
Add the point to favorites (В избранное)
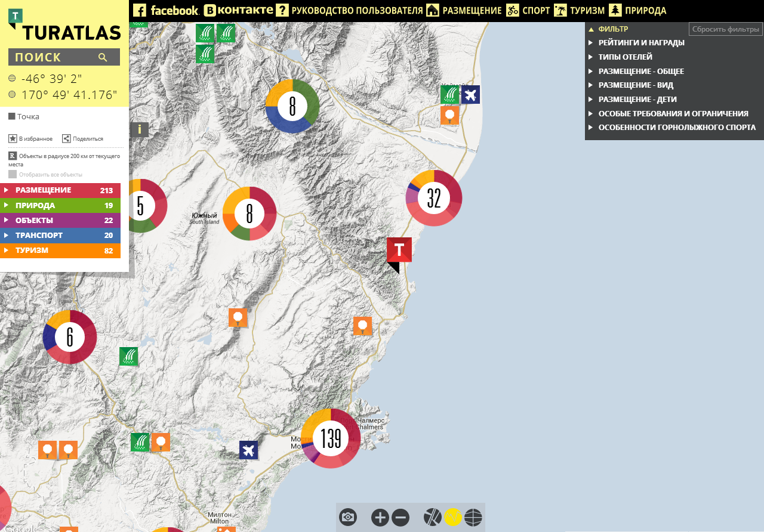(30, 138)
